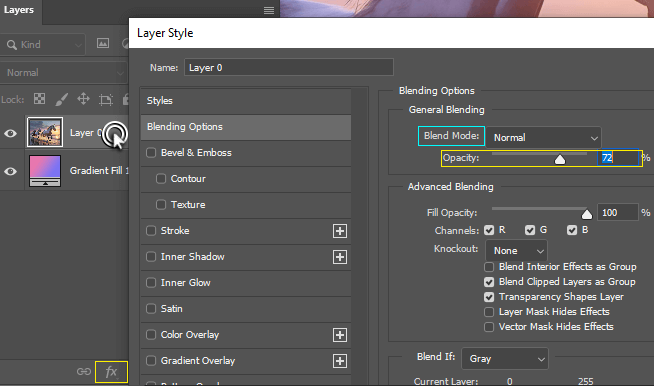This screenshot has height=386, width=654.
Task: Open the Normal blend mode dropdown in Layers panel
Action: tap(63, 73)
